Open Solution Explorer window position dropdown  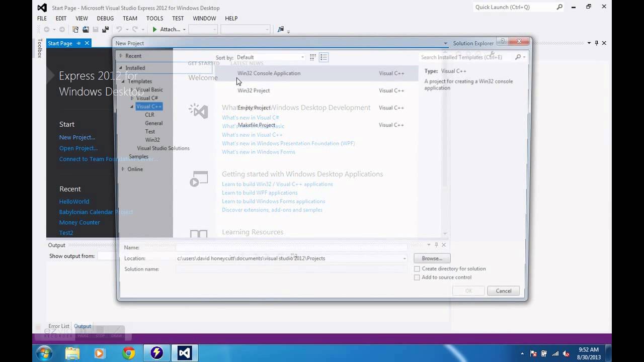(589, 43)
